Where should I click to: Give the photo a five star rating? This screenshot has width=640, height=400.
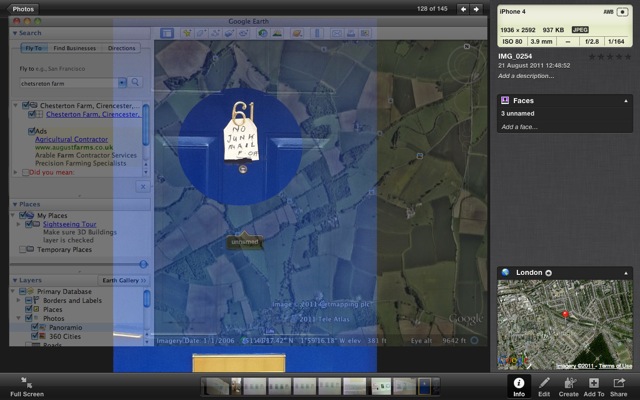click(628, 57)
